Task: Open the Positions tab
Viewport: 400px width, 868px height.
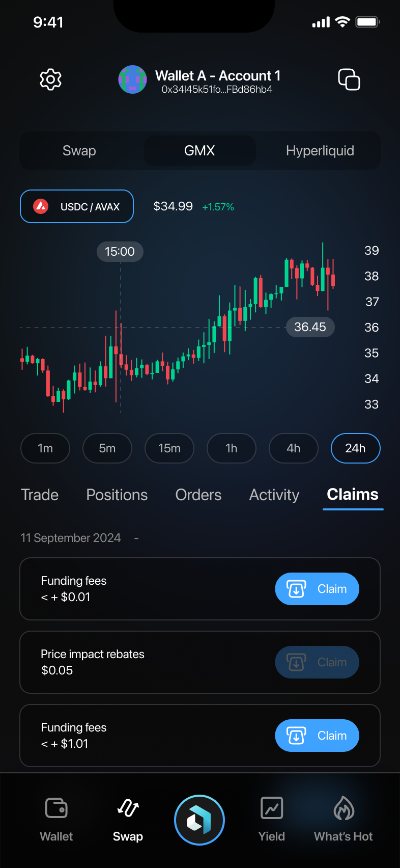Action: click(x=117, y=495)
